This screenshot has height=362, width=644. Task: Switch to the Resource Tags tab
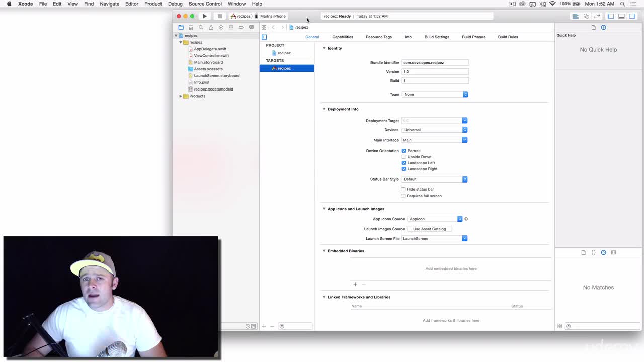point(379,37)
